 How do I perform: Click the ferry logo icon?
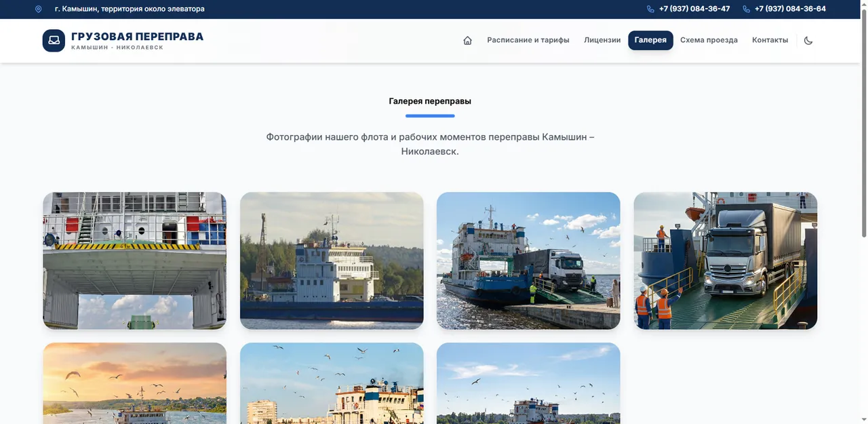(54, 41)
